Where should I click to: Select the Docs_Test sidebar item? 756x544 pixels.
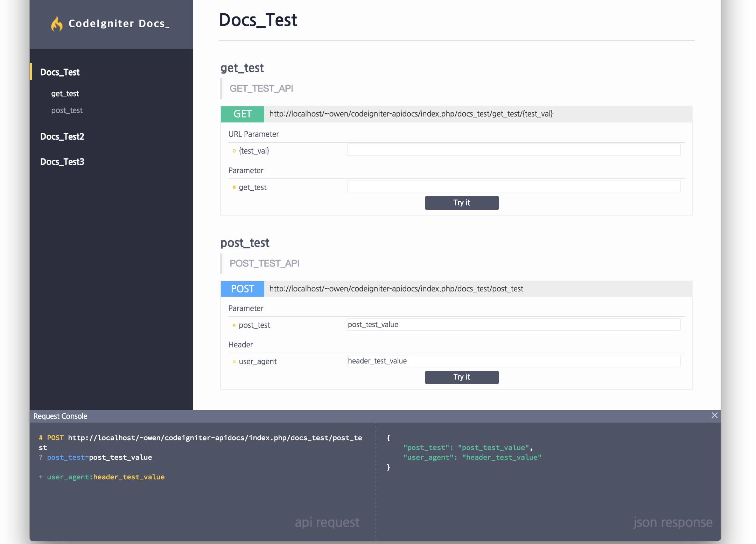coord(59,72)
